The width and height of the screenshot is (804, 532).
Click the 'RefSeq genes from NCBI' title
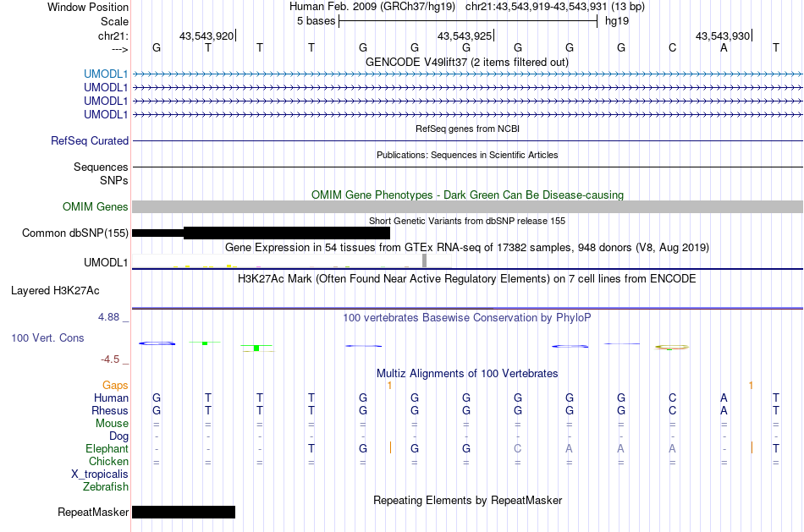467,129
